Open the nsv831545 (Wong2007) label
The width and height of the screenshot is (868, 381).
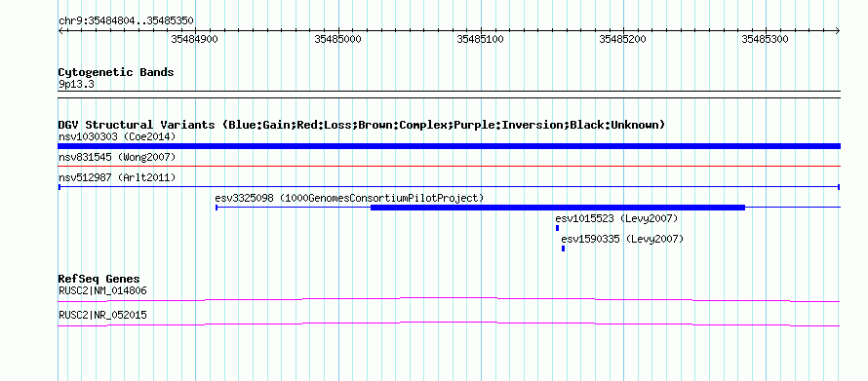coord(117,158)
